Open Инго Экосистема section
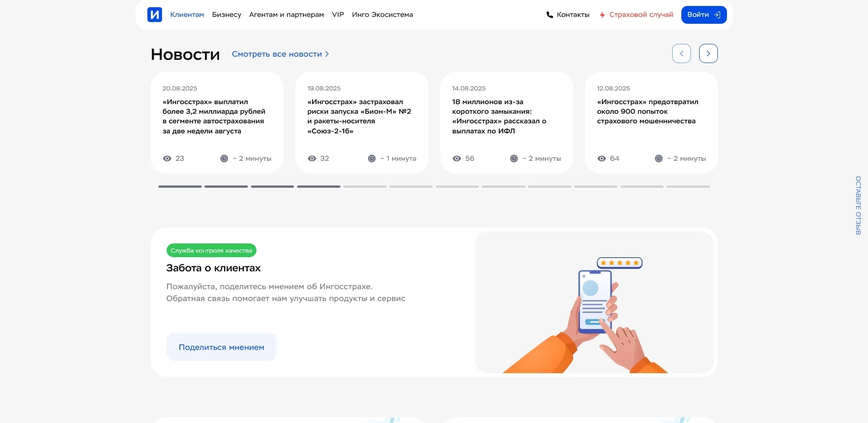Image resolution: width=868 pixels, height=423 pixels. 382,14
